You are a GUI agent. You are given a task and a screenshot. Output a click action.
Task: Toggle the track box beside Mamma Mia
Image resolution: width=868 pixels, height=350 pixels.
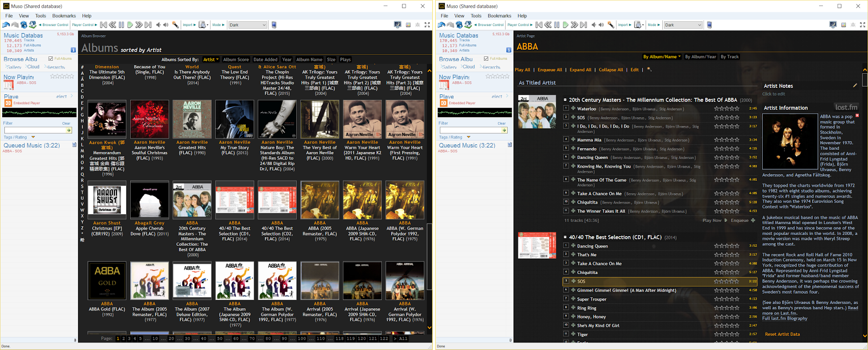(x=566, y=139)
